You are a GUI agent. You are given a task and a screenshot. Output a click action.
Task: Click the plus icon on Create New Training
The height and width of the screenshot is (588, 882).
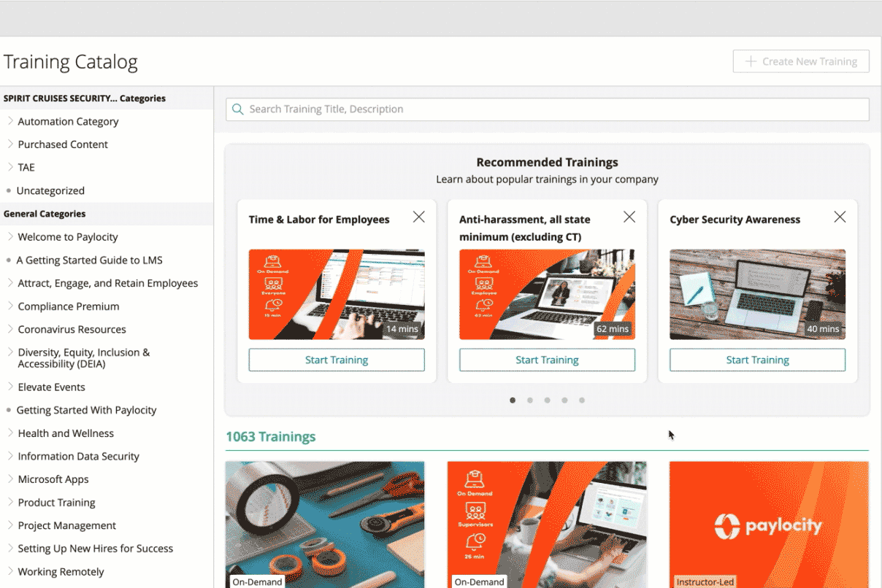click(x=750, y=61)
